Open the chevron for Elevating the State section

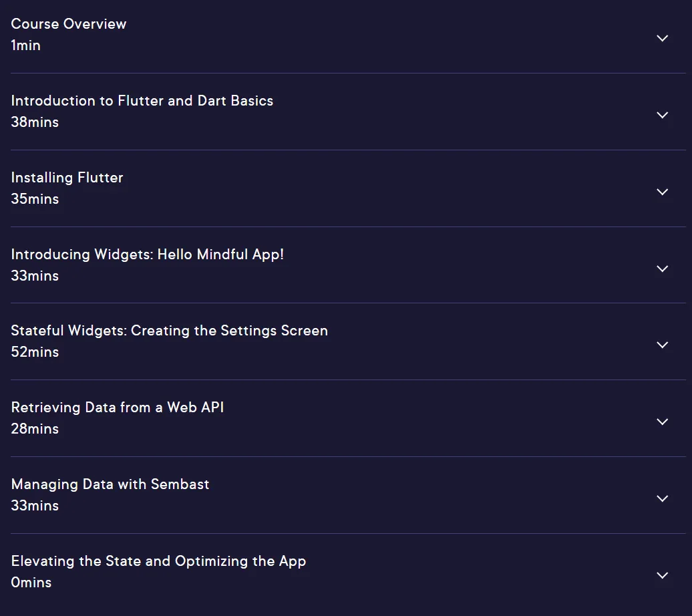pyautogui.click(x=662, y=575)
